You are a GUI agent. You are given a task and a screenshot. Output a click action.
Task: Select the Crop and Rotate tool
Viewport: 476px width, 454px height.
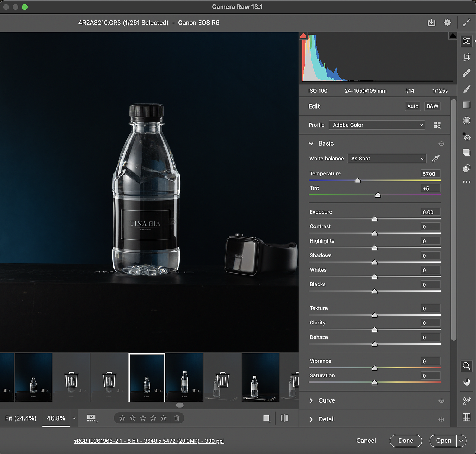tap(467, 57)
